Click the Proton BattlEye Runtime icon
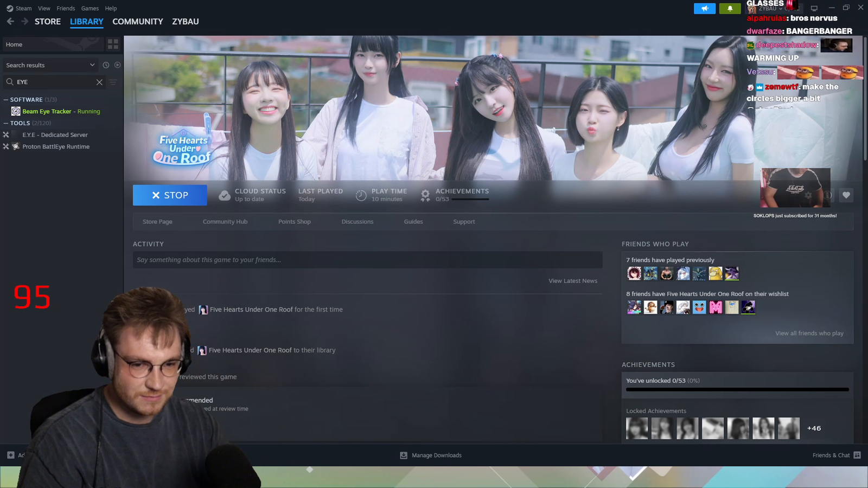 click(16, 146)
